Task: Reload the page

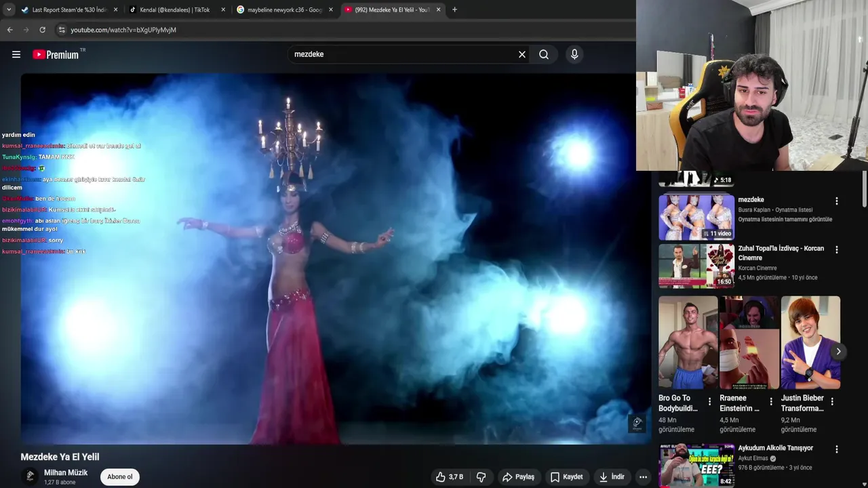Action: (42, 30)
